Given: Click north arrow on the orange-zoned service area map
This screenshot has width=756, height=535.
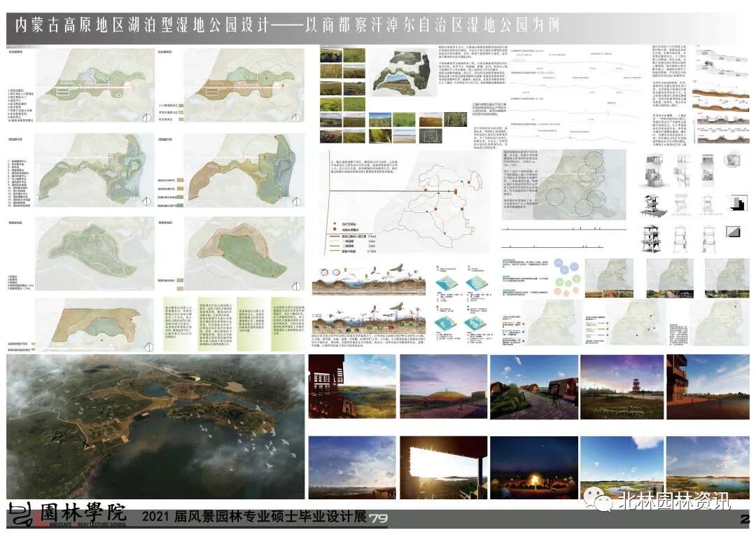Looking at the screenshot, I should tap(296, 117).
